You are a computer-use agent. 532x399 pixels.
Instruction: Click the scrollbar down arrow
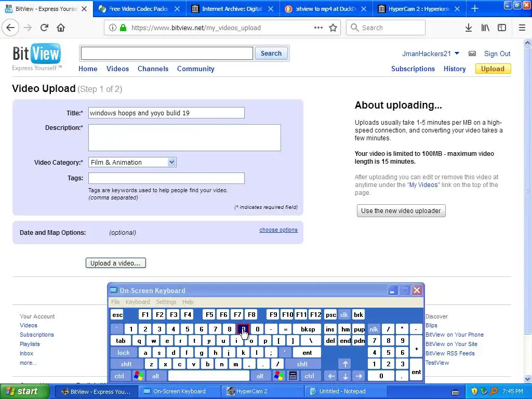coord(528,379)
